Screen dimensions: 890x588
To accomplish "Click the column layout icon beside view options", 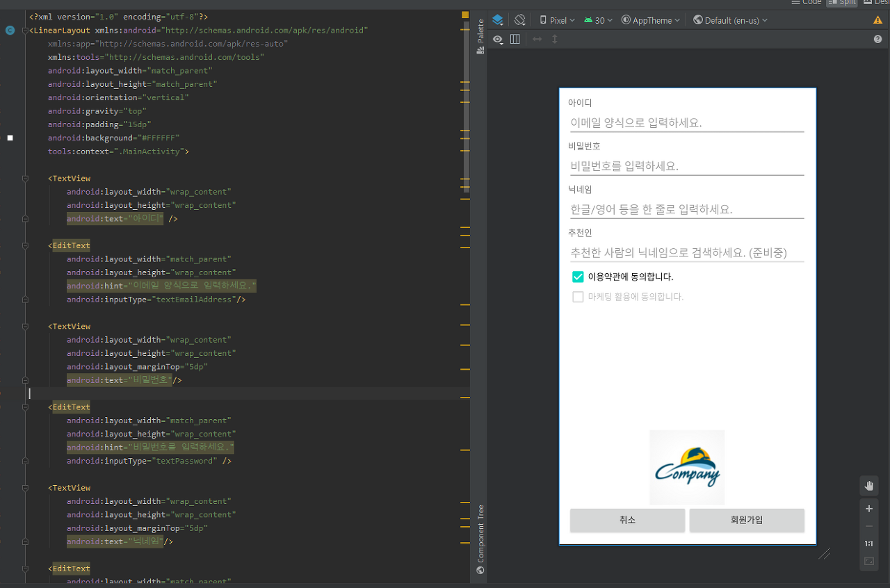I will coord(515,39).
